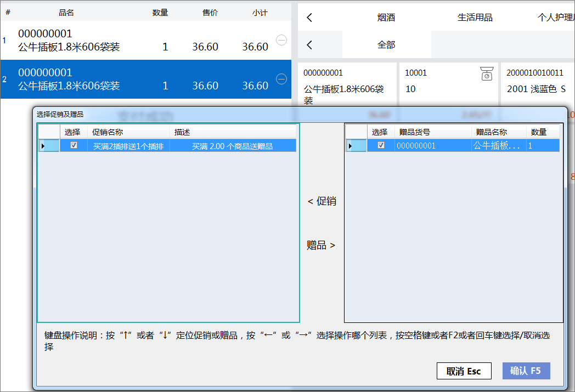Click the gift name cell 公牛插板...
Viewport: 575px width, 392px height.
tap(499, 146)
